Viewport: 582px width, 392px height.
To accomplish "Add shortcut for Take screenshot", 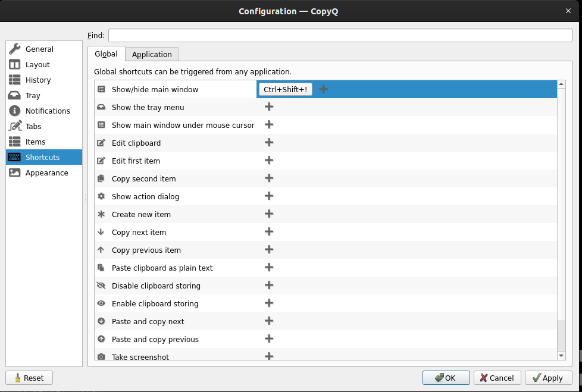I will point(269,356).
